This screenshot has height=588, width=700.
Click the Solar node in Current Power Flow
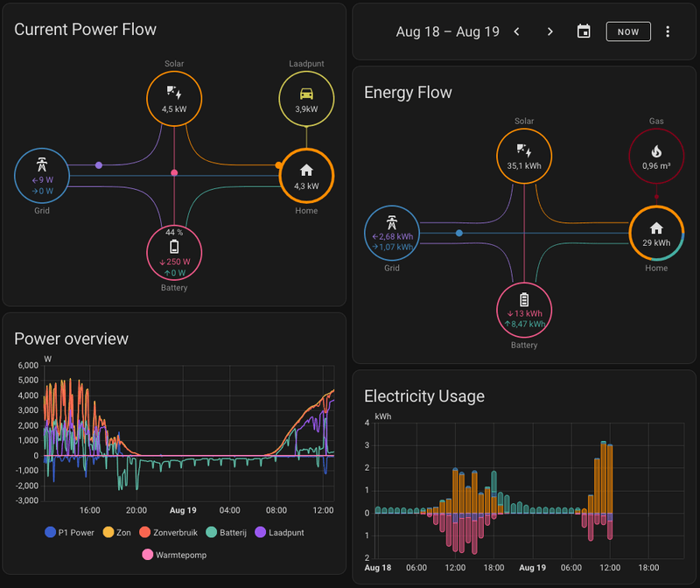point(174,99)
